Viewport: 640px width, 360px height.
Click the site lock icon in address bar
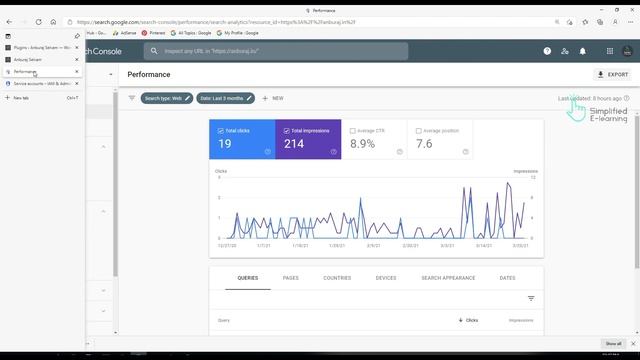70,22
